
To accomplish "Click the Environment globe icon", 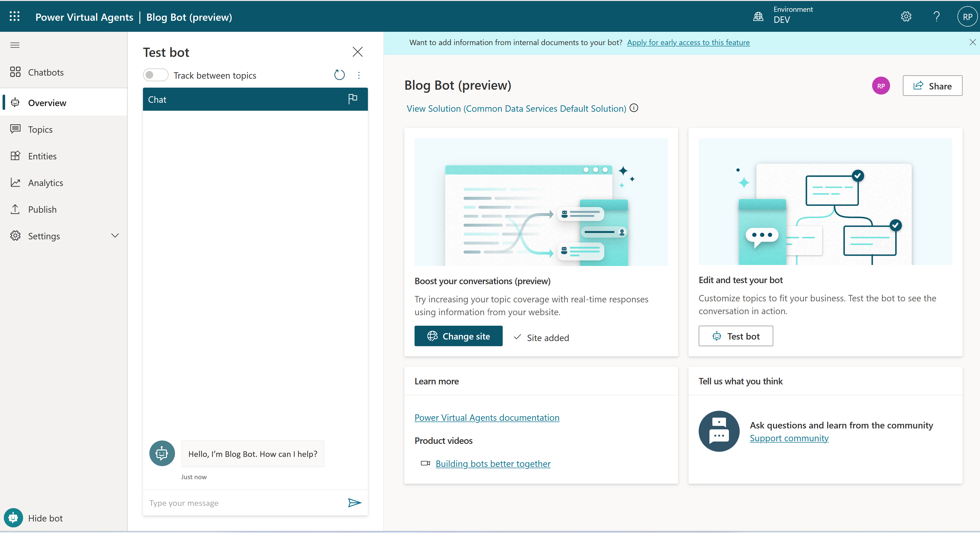I will (758, 16).
